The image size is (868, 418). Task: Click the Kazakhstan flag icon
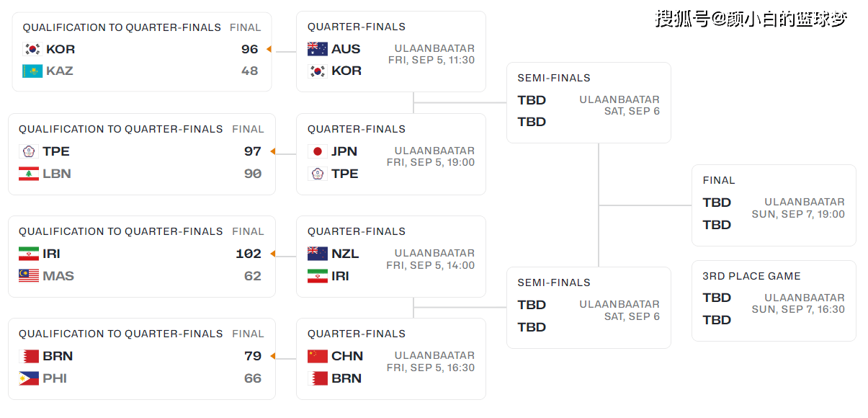[32, 71]
